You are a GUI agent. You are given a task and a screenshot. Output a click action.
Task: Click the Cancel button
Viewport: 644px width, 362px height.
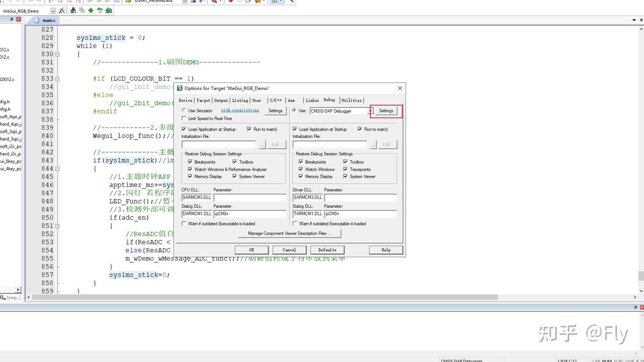pyautogui.click(x=289, y=250)
